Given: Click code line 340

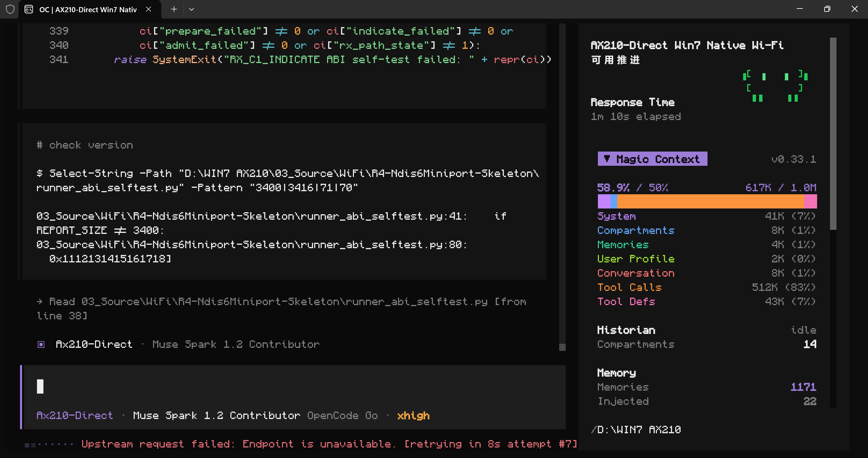Looking at the screenshot, I should click(265, 45).
